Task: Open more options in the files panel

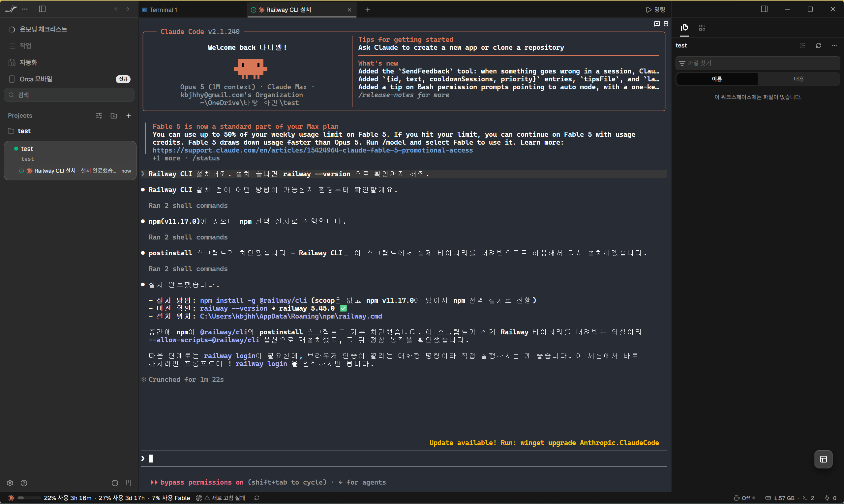Action: click(834, 45)
